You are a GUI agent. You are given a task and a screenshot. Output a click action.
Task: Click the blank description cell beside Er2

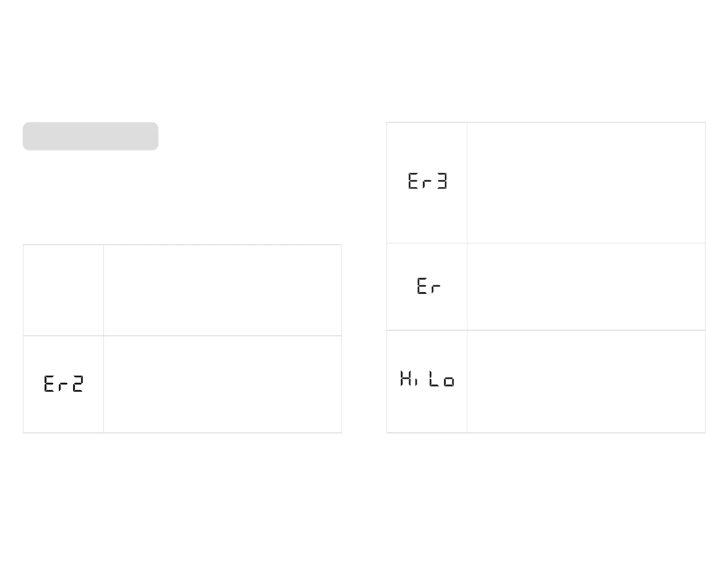pyautogui.click(x=222, y=384)
